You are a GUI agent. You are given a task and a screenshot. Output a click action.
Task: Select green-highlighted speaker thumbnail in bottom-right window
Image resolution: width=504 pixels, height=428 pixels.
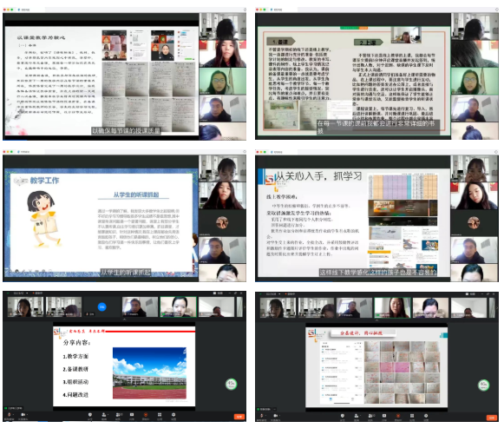(392, 307)
